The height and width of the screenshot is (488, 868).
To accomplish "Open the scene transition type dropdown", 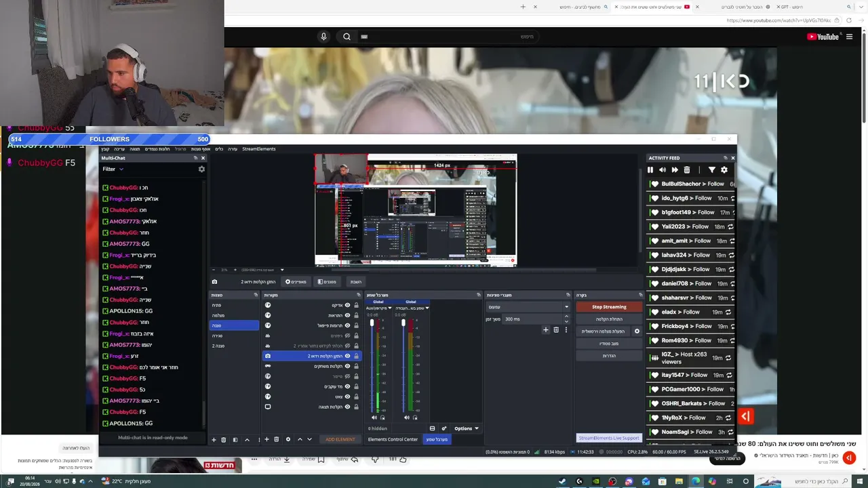I will point(528,307).
